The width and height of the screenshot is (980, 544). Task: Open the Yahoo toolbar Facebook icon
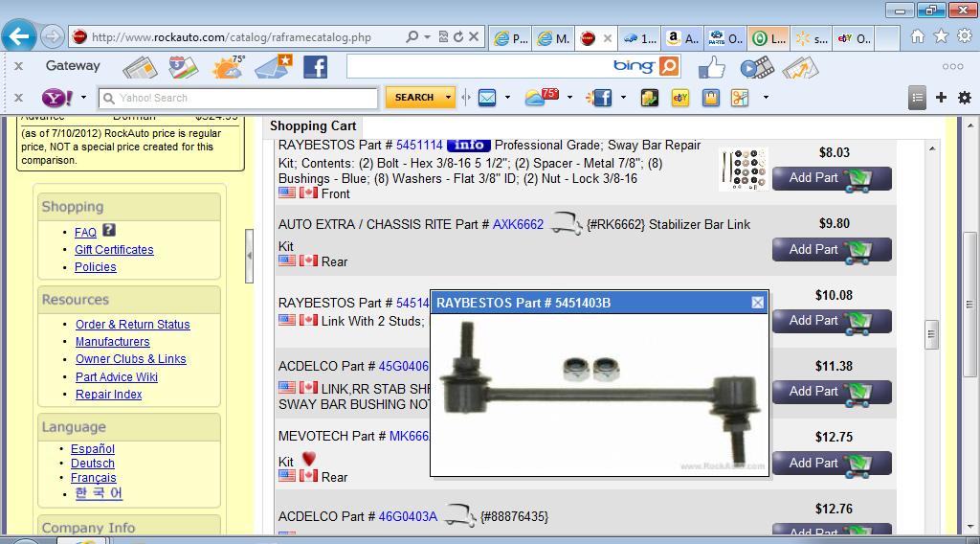(599, 98)
